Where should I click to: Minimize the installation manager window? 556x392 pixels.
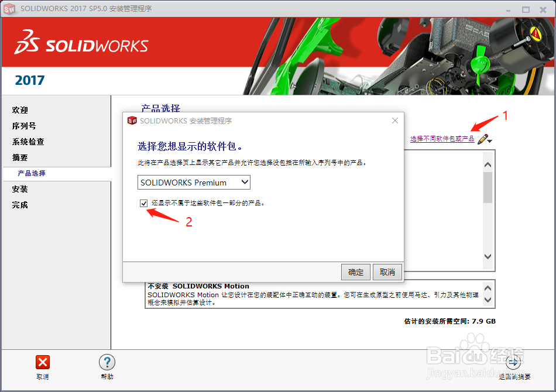click(x=508, y=10)
